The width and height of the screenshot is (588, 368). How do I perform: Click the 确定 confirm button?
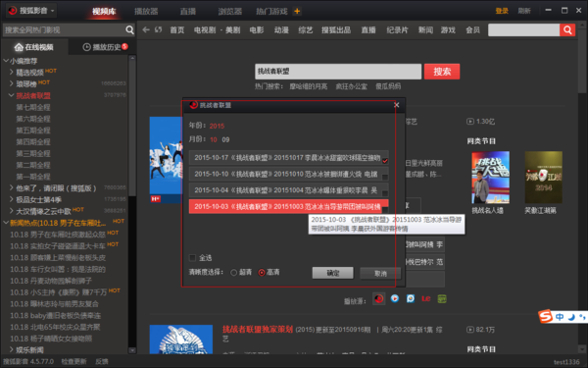coord(332,273)
